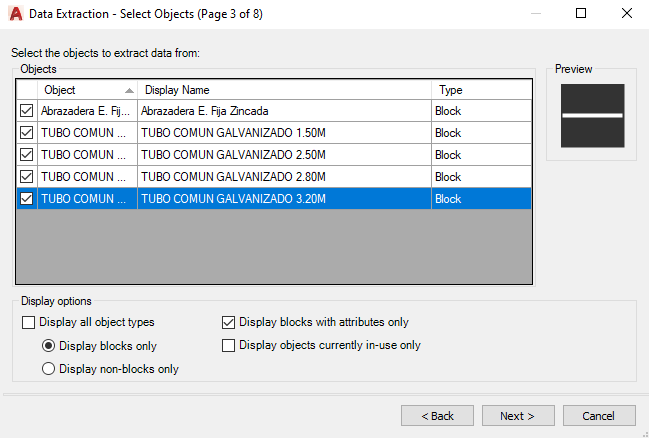The image size is (649, 438).
Task: Uncheck the TUBO COMUN GALVANIZADO 1.50M checkbox
Action: [27, 133]
